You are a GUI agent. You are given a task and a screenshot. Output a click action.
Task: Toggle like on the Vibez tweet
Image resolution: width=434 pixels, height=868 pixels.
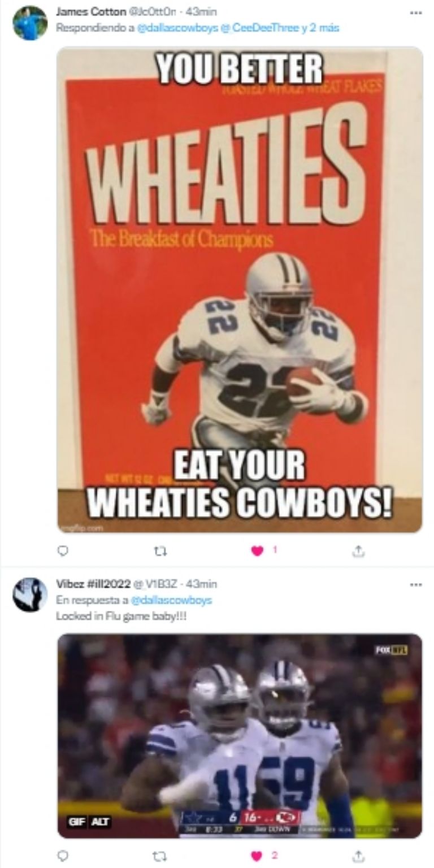(x=257, y=856)
